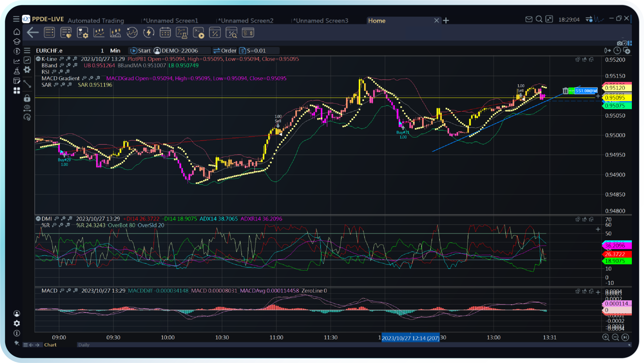This screenshot has height=363, width=644.
Task: Collapse the K-Line indicator legend
Action: click(38, 59)
